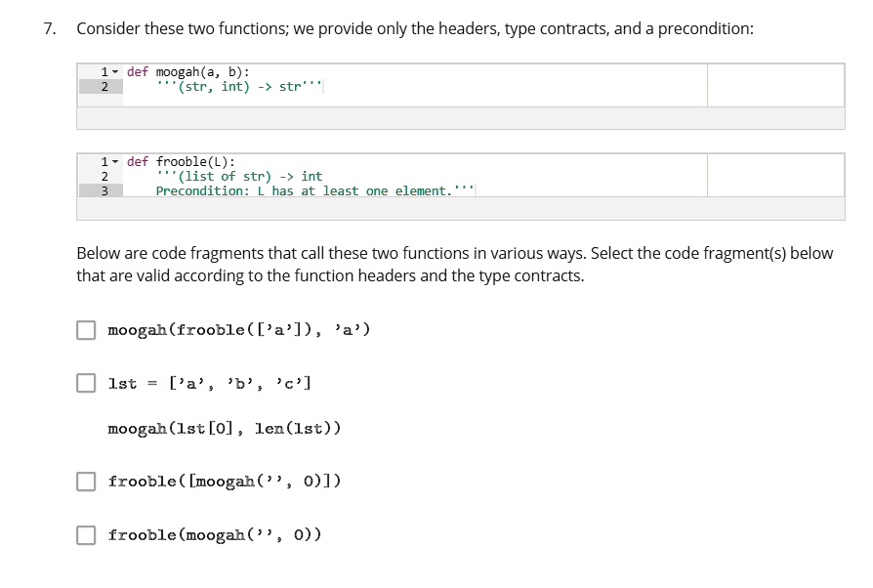Click the 'Precondition: L has at least one element' line

tap(314, 190)
